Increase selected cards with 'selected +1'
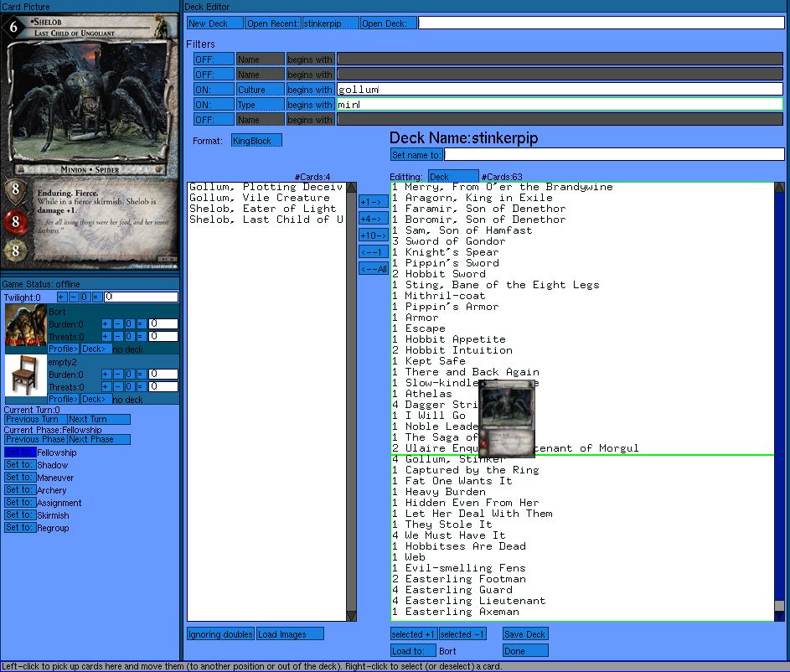Screen dimensions: 790x672 (x=413, y=633)
